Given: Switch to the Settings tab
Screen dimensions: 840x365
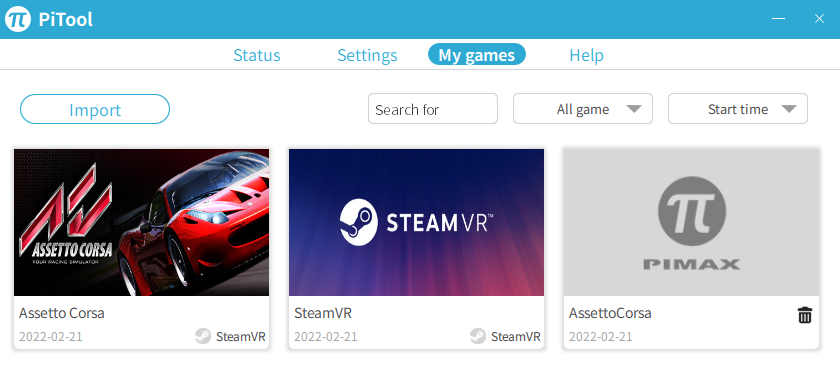Looking at the screenshot, I should click(x=367, y=55).
